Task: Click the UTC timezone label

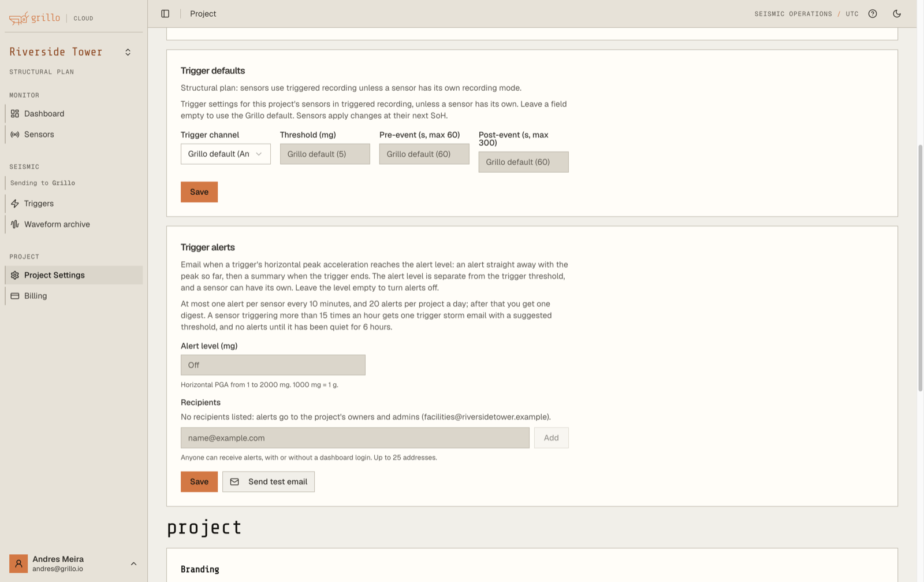Action: [x=852, y=14]
